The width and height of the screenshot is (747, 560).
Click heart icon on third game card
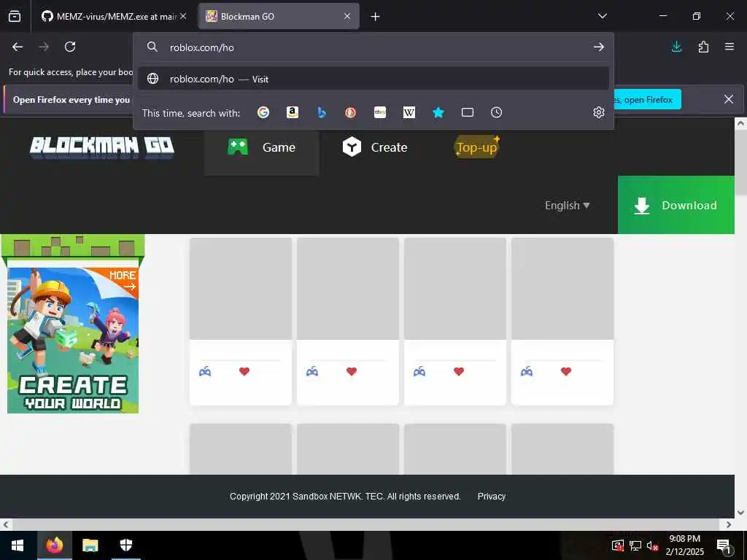coord(459,371)
